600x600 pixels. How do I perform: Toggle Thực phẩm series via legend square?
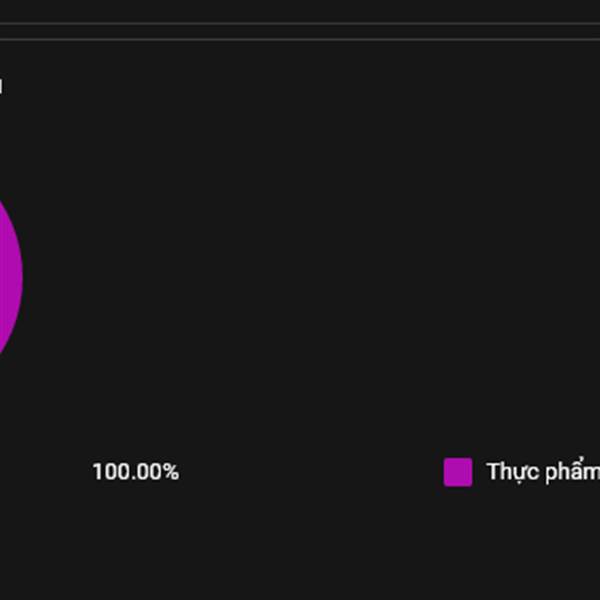pyautogui.click(x=458, y=472)
